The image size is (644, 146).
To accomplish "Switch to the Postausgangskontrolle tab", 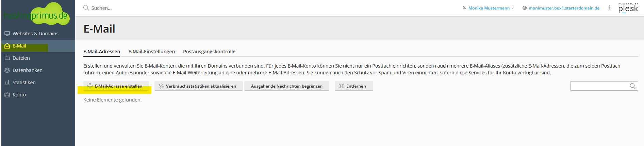I will click(x=209, y=52).
